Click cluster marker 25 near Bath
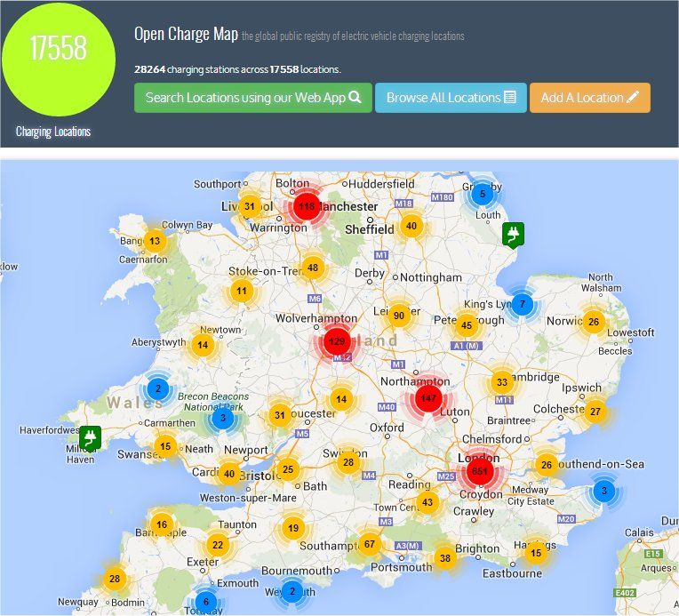This screenshot has width=679, height=616. 288,469
